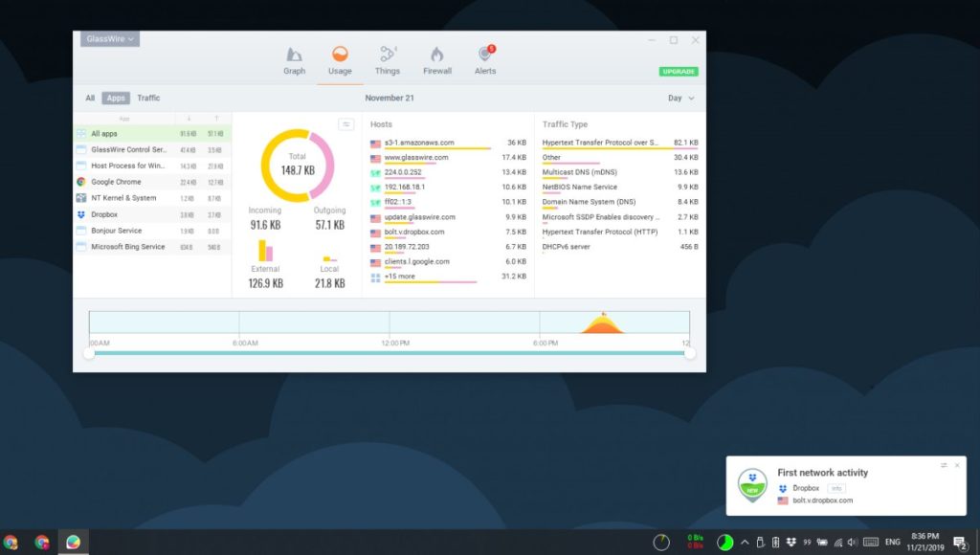Click the Dropbox Info button in the notification
980x555 pixels.
(x=838, y=487)
